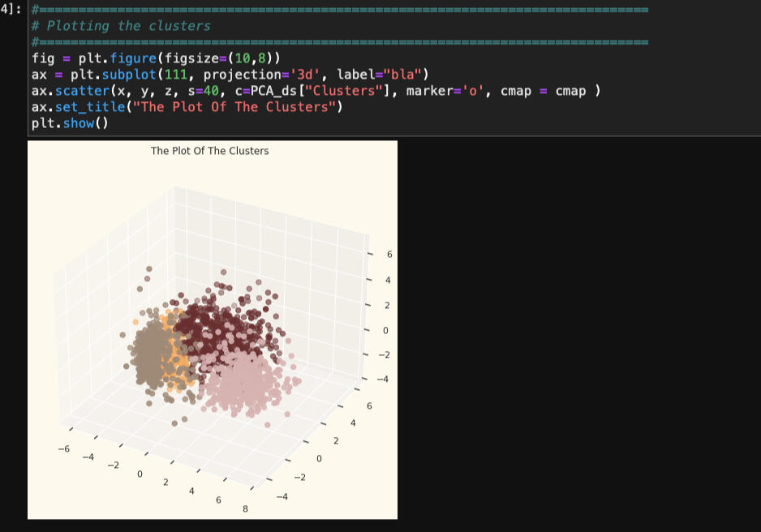Click the orange cluster points in scatter plot

(180, 357)
